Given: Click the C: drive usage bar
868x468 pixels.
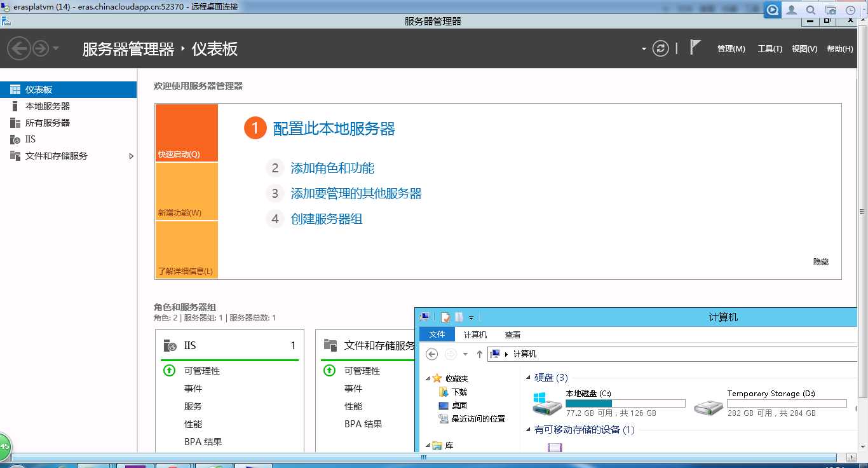Looking at the screenshot, I should tap(625, 403).
